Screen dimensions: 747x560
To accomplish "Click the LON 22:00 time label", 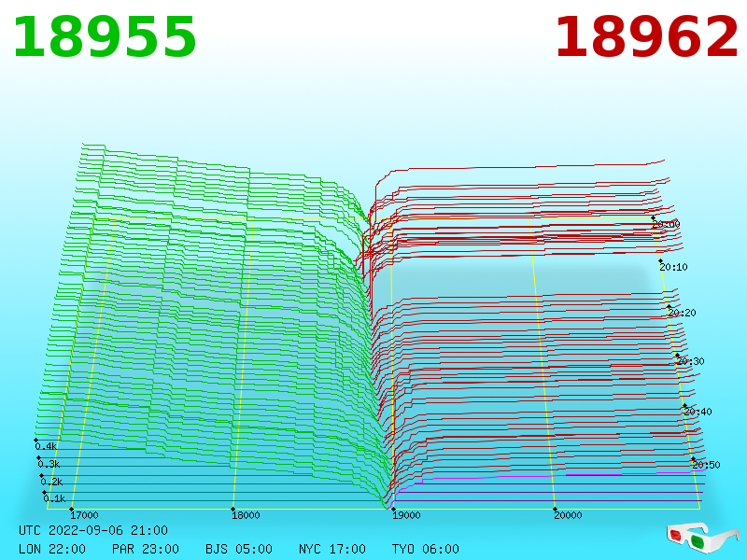I will (x=52, y=549).
